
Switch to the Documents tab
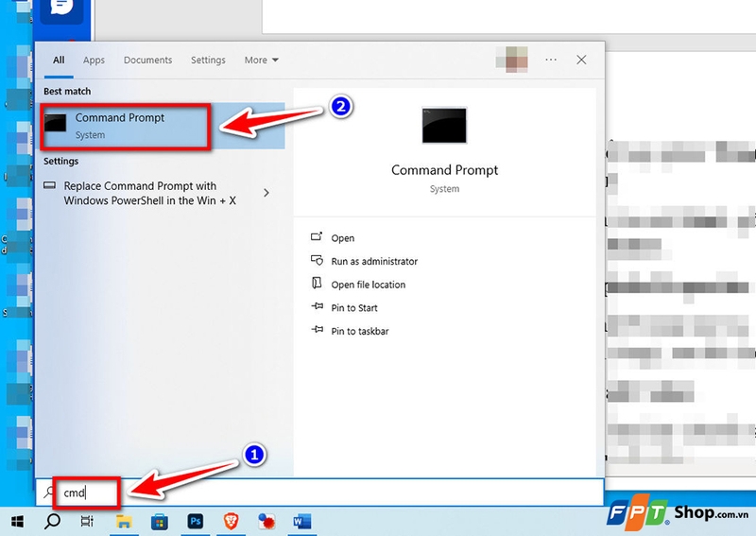[148, 61]
